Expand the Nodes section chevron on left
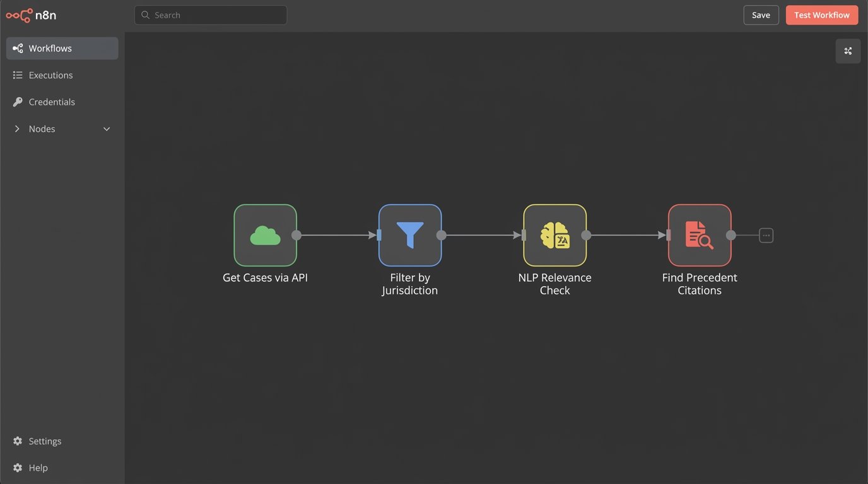Screen dimensions: 868x484 pos(17,129)
